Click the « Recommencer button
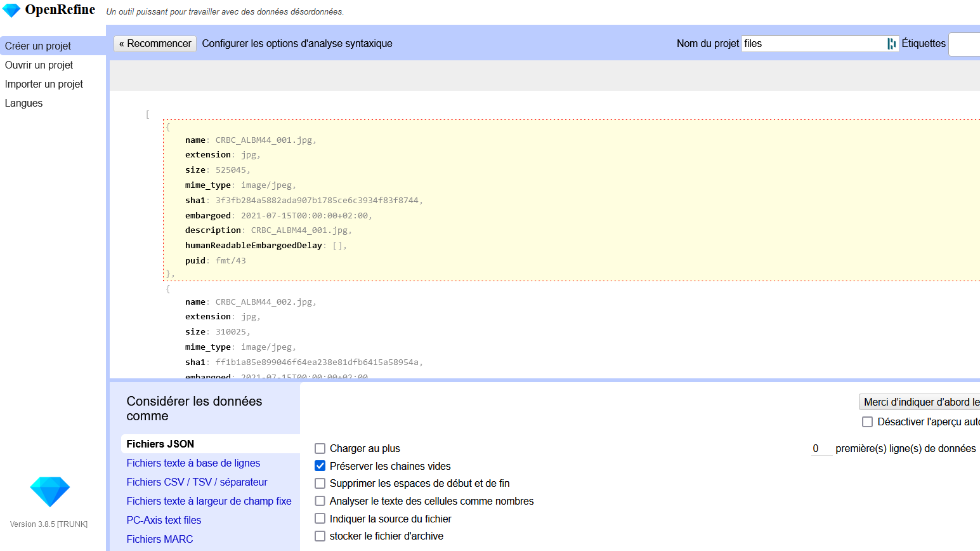This screenshot has width=980, height=551. (x=155, y=44)
